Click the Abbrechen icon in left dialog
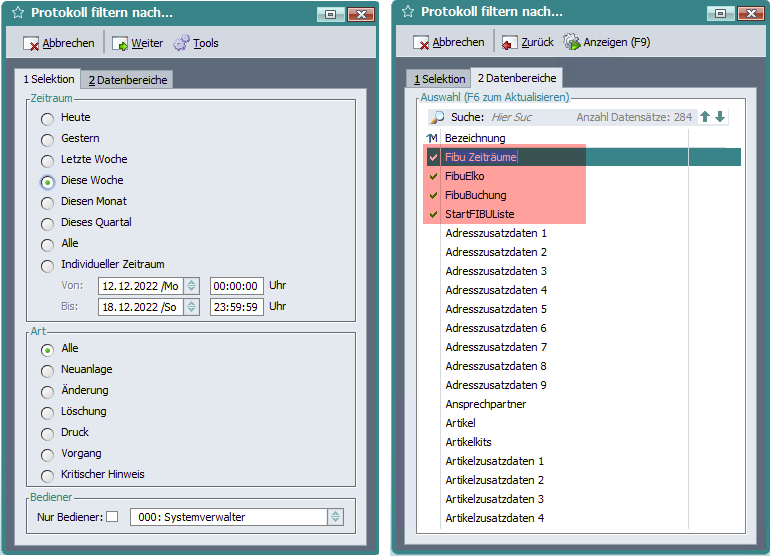 click(x=31, y=44)
